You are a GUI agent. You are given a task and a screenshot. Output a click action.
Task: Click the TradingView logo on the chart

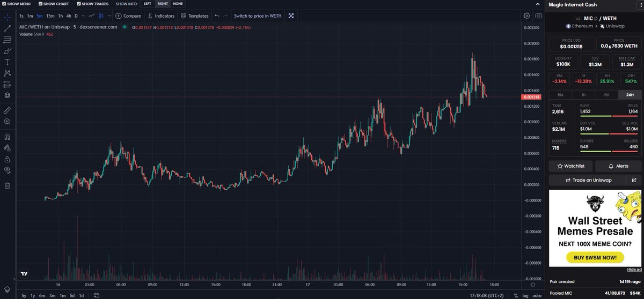[24, 273]
